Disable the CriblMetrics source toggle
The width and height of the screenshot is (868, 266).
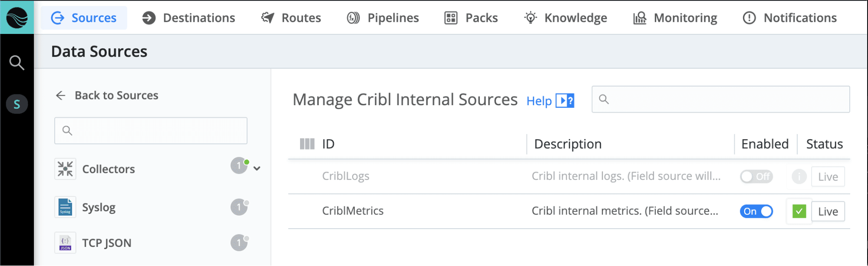click(756, 211)
